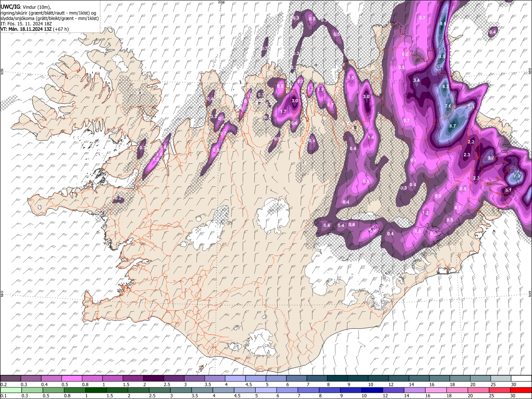Viewport: 532px width, 399px height.
Task: Click the rigning/skúrir legend description line
Action: click(x=48, y=13)
